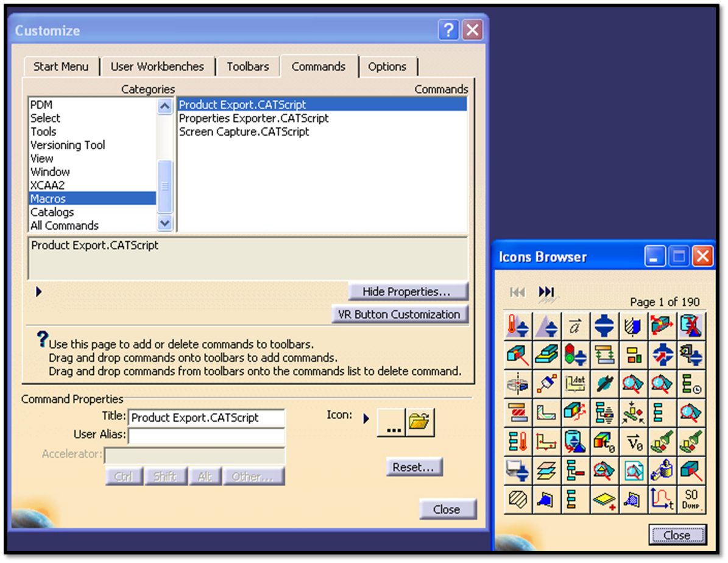Screen dimensions: 728x563
Task: Select the rainbow cube t0 icon
Action: point(604,441)
